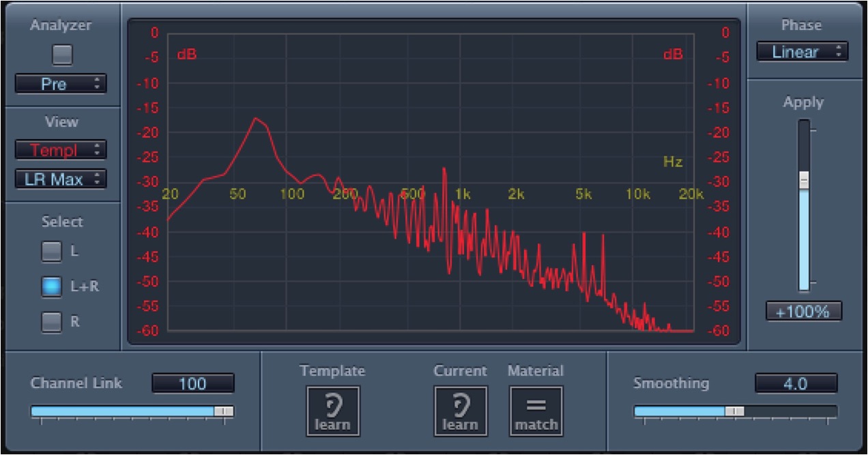Click the 50 Hz frequency label
868x455 pixels.
pyautogui.click(x=237, y=194)
